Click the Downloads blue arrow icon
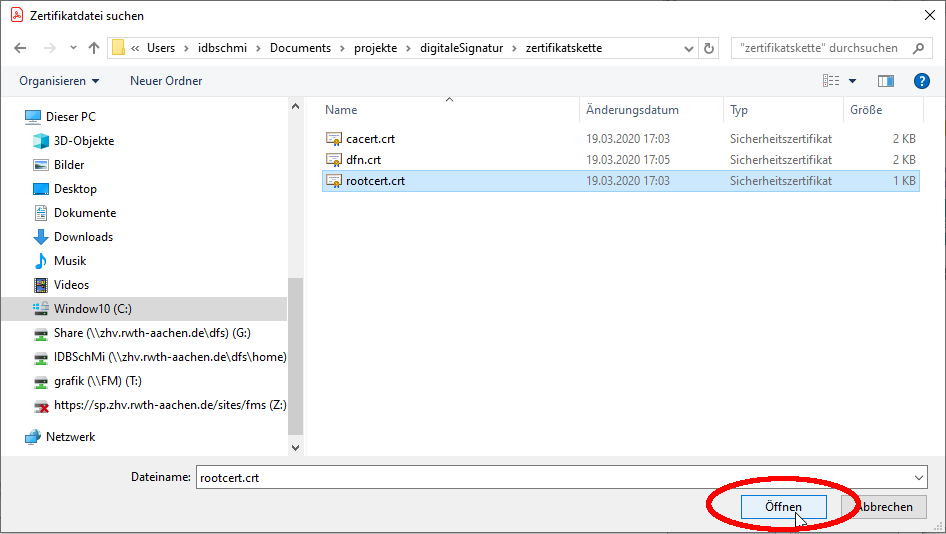The image size is (946, 534). [x=41, y=237]
